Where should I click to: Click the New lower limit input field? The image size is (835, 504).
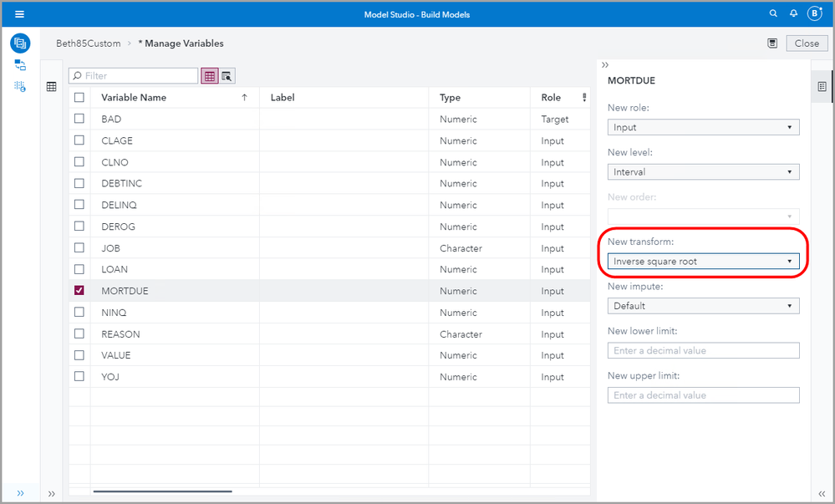pos(704,350)
